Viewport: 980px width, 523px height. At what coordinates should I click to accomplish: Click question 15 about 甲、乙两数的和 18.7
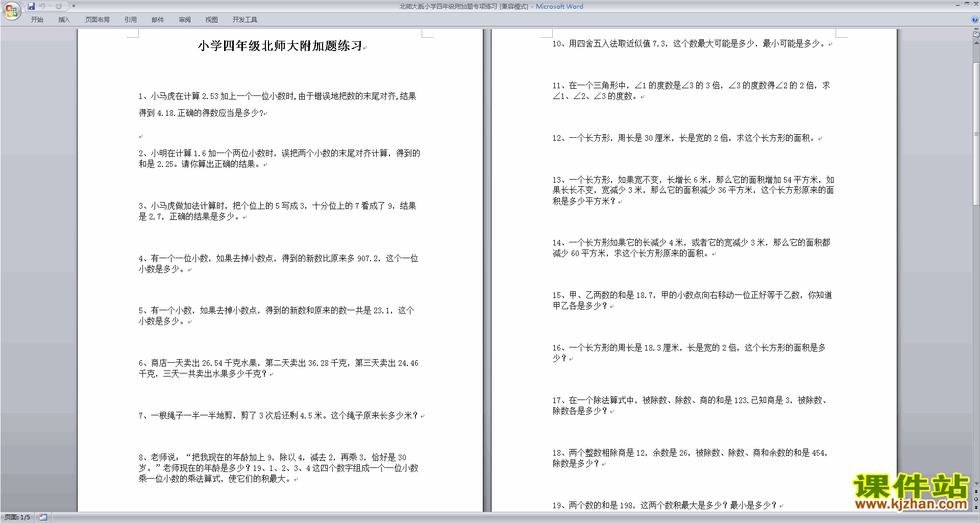(693, 301)
